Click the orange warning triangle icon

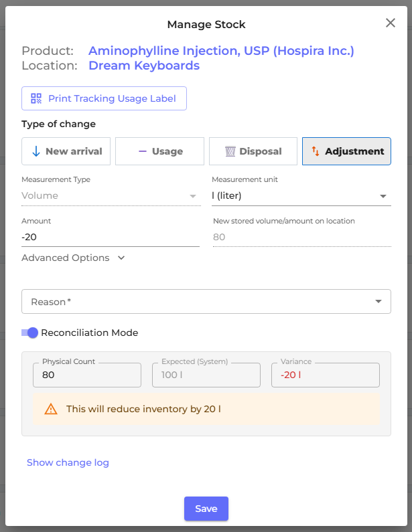click(x=51, y=409)
